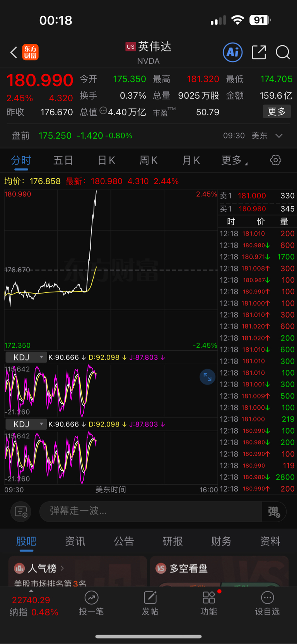Expand chart to fullscreen icon
This screenshot has height=644, width=297.
(208, 377)
